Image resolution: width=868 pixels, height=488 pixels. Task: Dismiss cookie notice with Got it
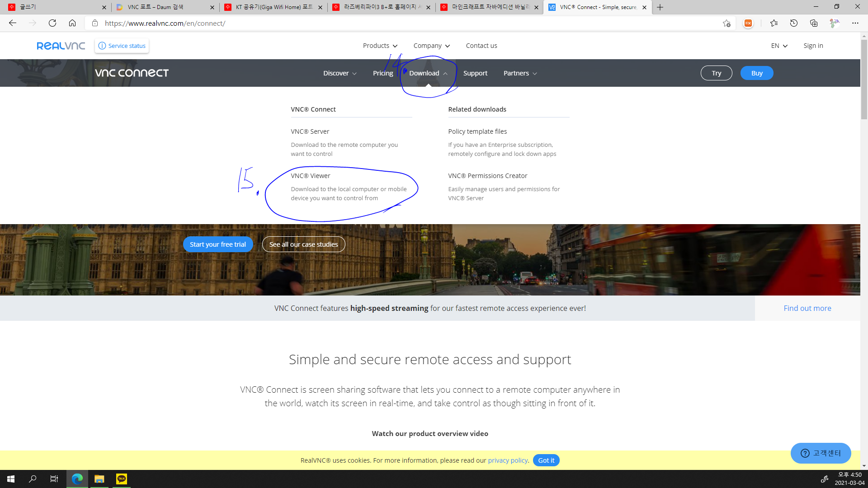pyautogui.click(x=546, y=460)
